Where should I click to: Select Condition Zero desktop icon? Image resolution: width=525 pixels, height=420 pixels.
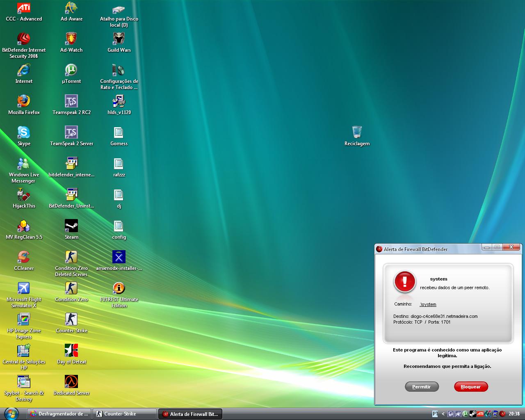[71, 292]
